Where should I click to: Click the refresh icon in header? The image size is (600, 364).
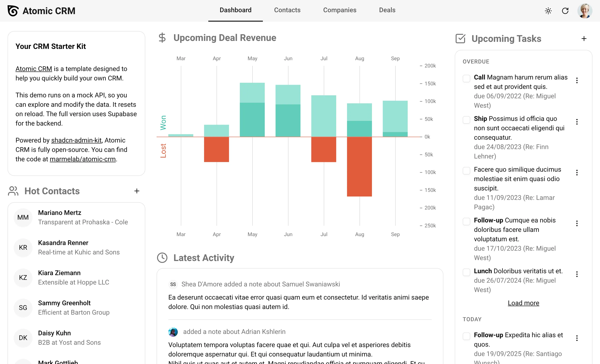[565, 11]
